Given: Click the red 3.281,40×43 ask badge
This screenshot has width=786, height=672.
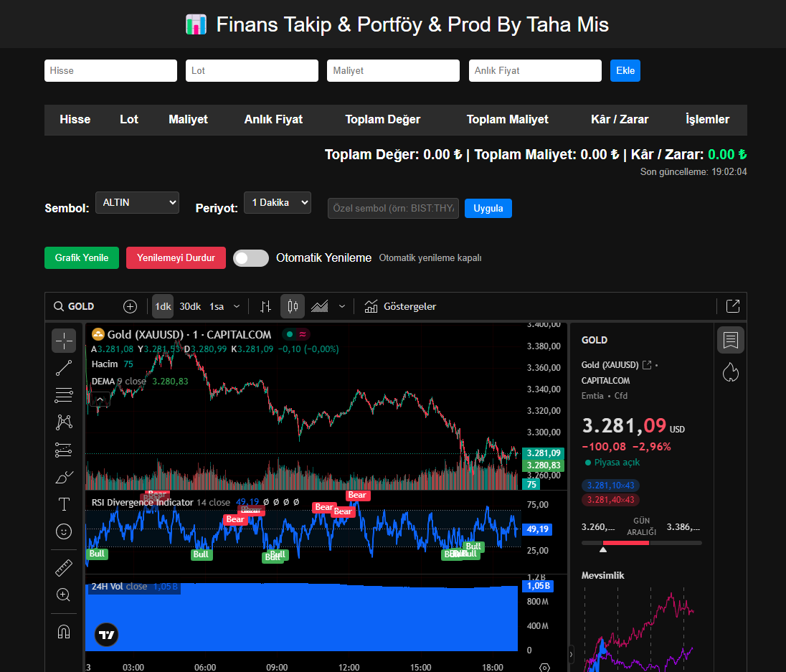Looking at the screenshot, I should [610, 500].
